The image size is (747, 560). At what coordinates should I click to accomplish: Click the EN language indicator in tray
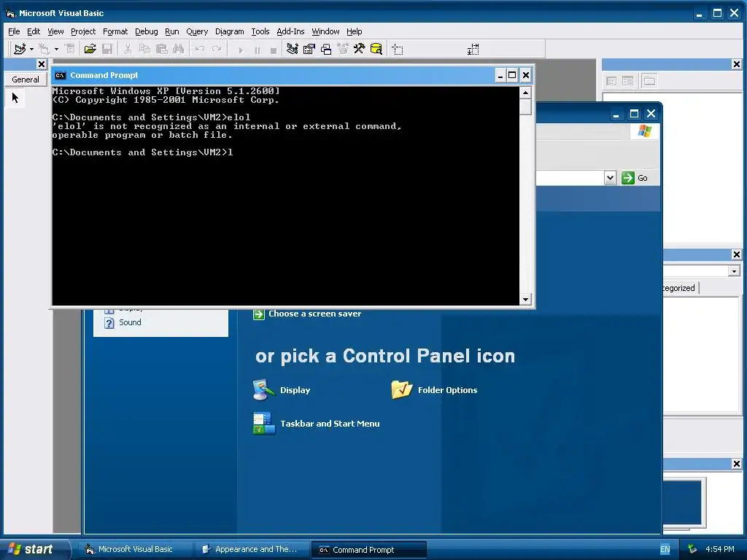(x=665, y=549)
